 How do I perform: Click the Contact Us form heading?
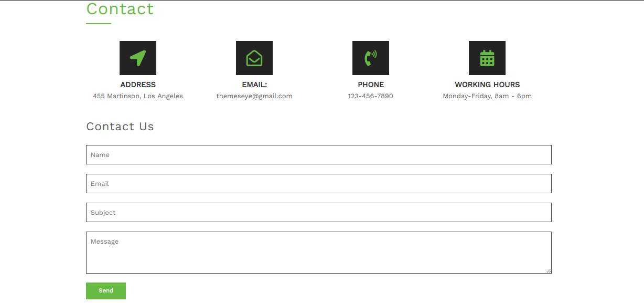click(120, 127)
